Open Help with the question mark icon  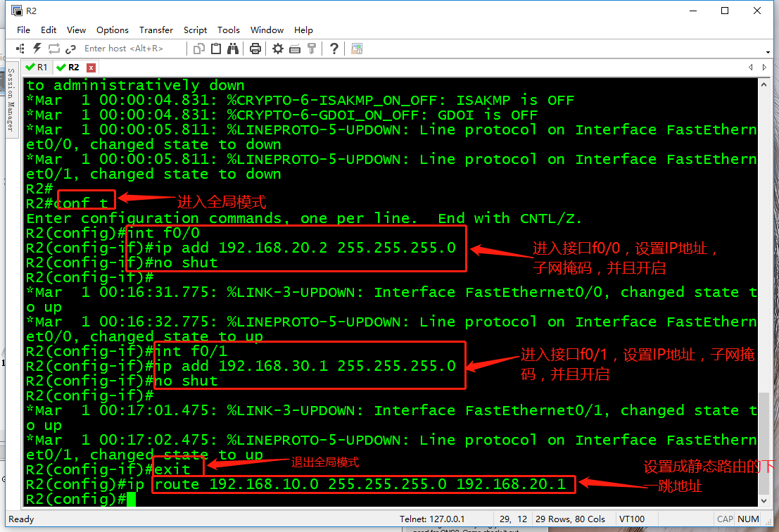click(x=334, y=49)
